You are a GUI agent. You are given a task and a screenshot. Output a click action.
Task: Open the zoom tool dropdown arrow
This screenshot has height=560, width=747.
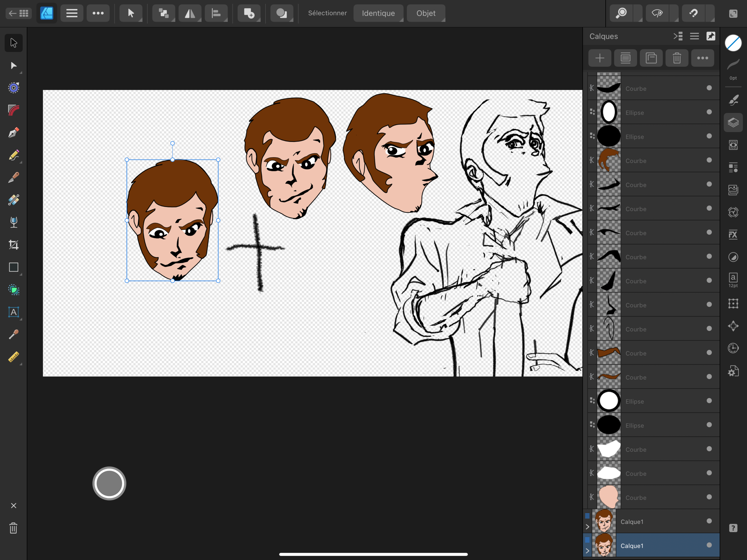click(x=638, y=13)
